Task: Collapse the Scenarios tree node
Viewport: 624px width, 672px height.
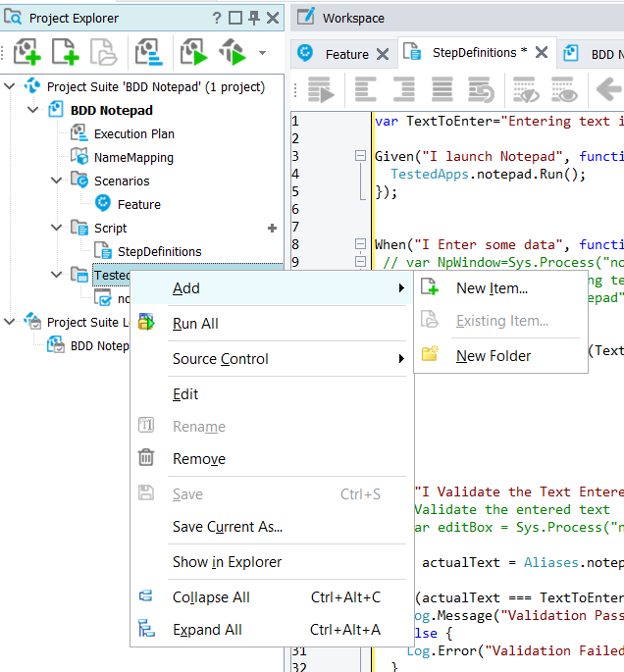Action: point(56,181)
